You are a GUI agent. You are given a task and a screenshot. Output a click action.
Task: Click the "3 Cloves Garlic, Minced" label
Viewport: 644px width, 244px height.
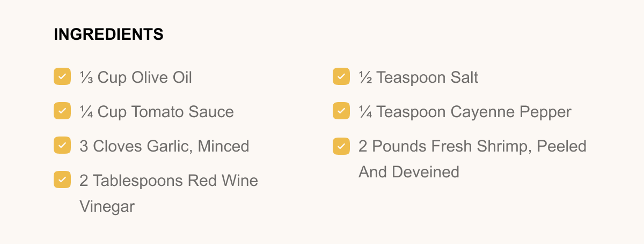coord(164,146)
